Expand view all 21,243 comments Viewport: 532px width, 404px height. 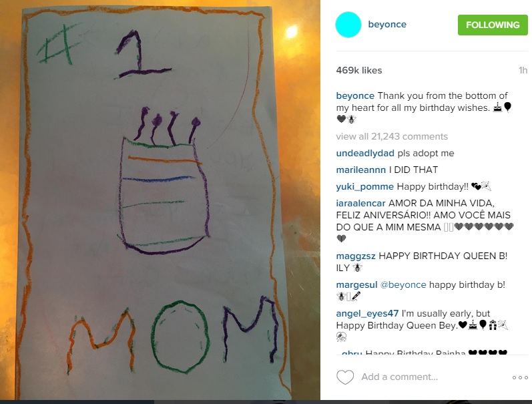coord(392,136)
